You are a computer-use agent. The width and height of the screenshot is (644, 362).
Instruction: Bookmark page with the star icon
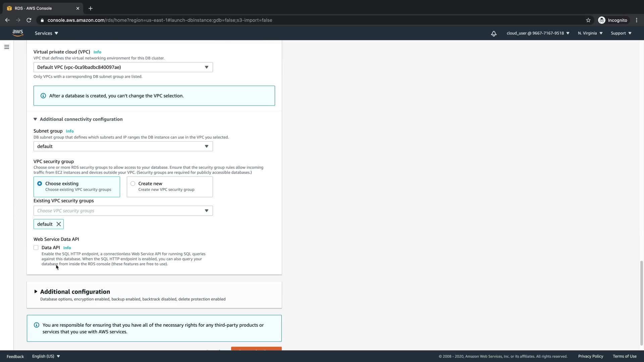[x=588, y=20]
